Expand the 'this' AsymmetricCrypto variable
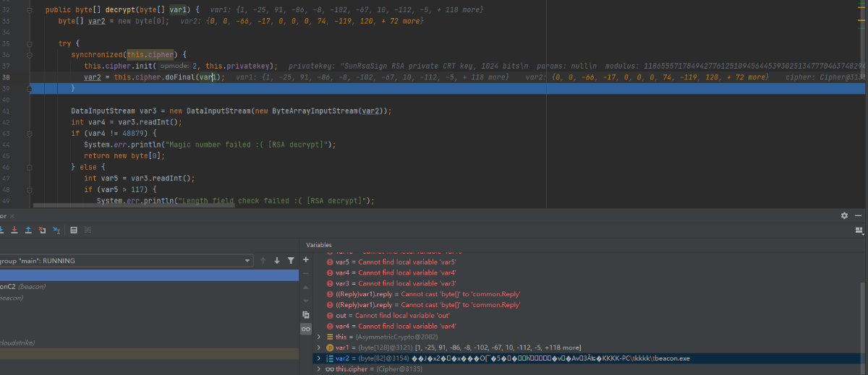 [319, 337]
